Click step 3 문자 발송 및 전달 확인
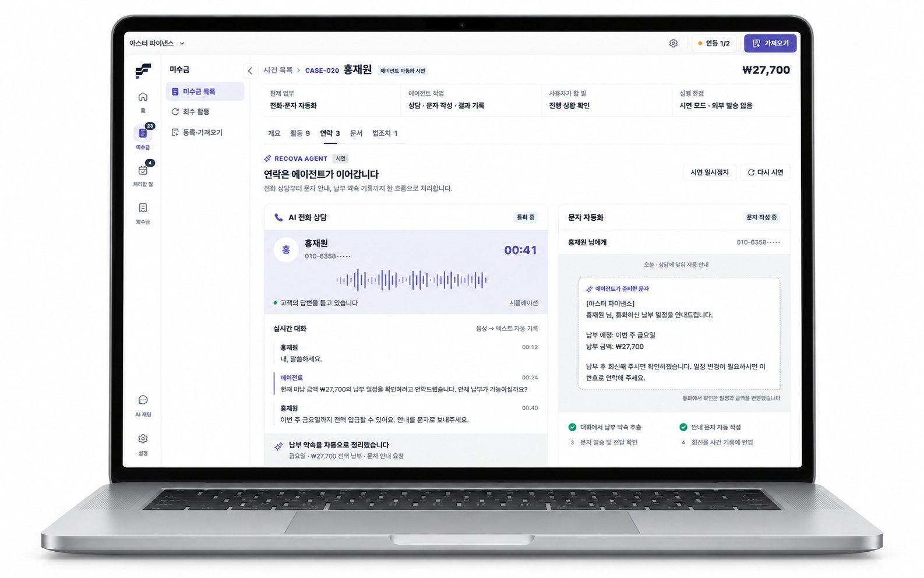The height and width of the screenshot is (578, 924). coord(604,443)
